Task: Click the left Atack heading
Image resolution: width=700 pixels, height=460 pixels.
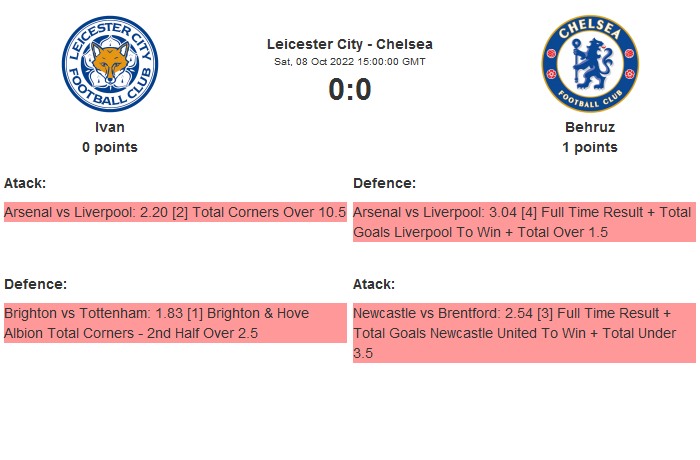Action: pyautogui.click(x=25, y=183)
